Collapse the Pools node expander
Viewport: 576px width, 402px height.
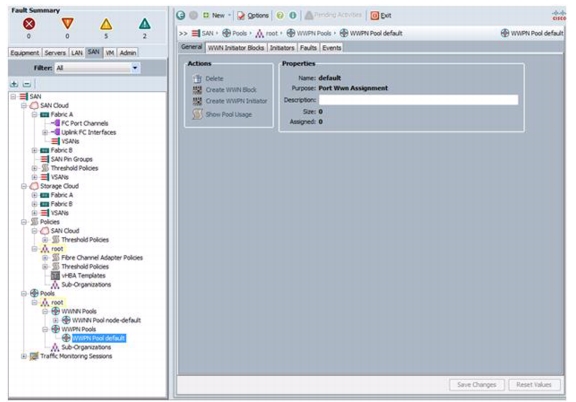click(24, 294)
